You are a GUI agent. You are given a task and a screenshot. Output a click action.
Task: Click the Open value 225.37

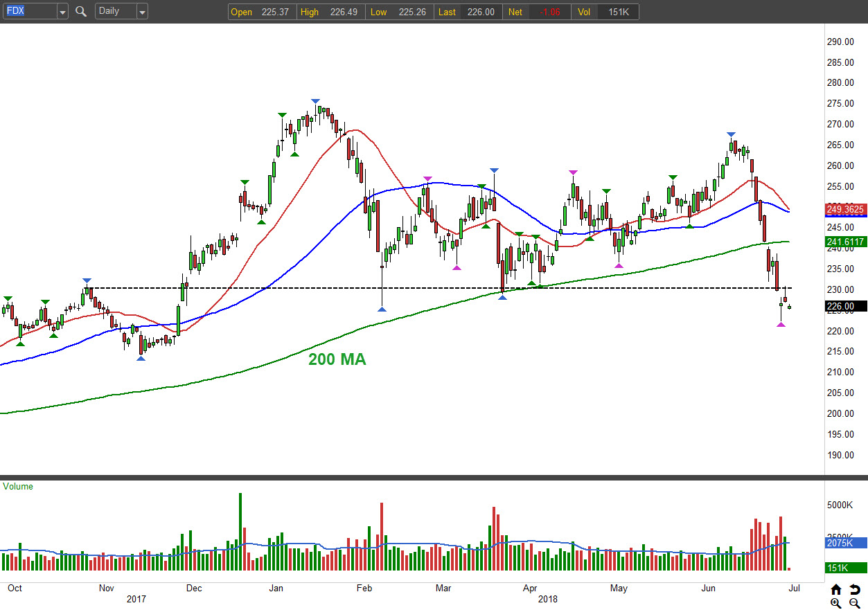point(274,12)
